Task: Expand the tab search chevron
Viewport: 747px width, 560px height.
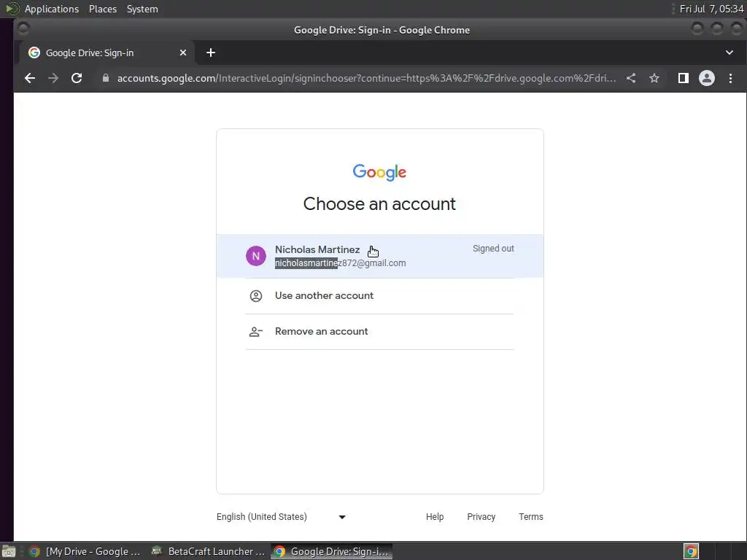Action: 729,52
